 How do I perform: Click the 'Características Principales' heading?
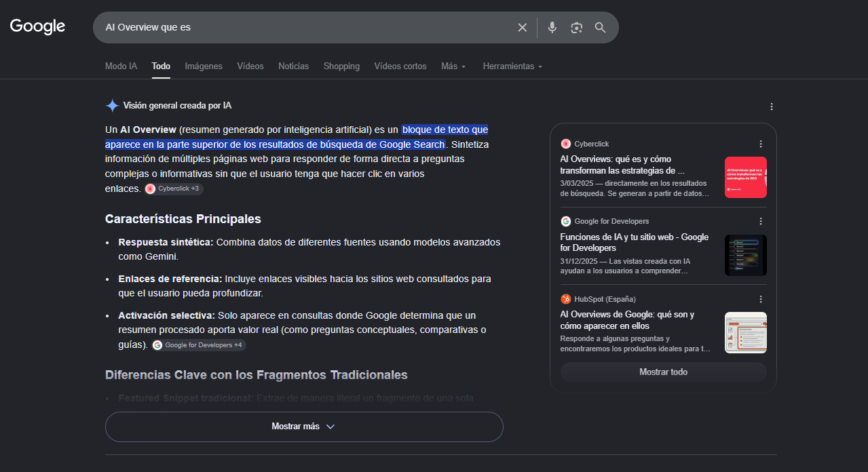(x=183, y=219)
